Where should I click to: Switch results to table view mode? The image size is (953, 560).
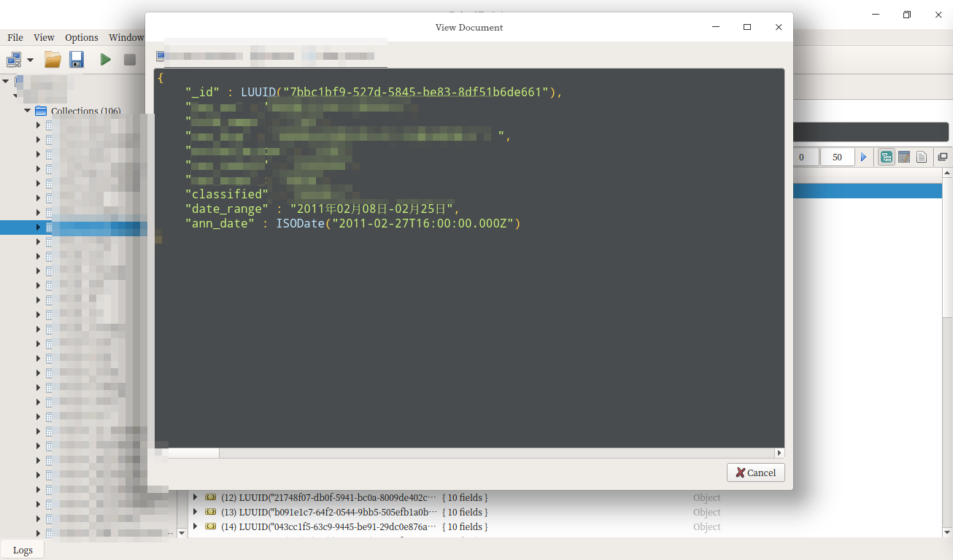(904, 157)
